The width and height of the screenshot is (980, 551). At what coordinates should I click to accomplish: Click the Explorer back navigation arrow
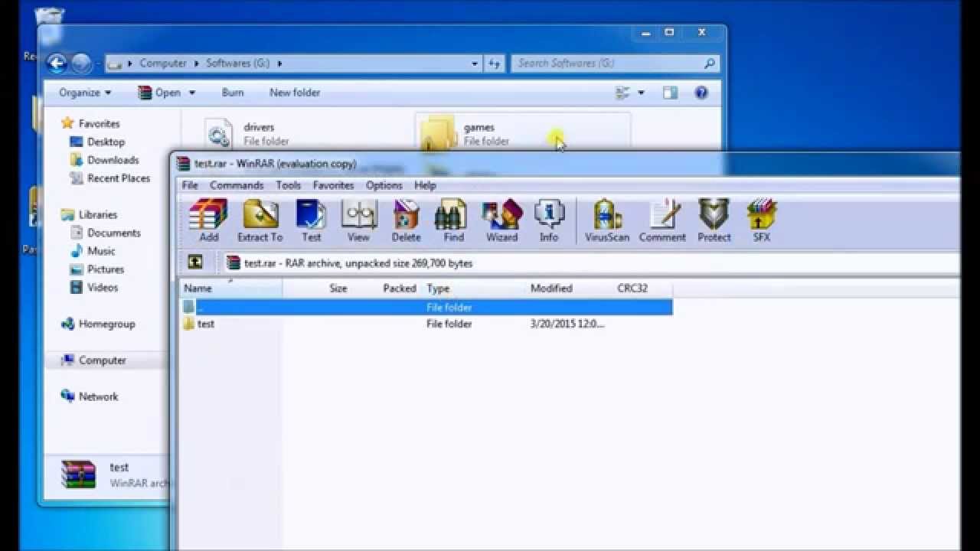(x=57, y=63)
